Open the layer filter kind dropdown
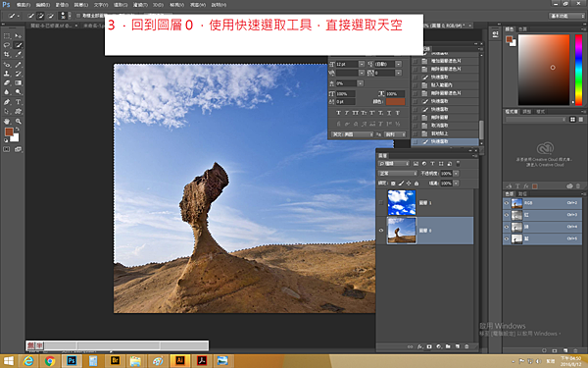The image size is (588, 368). (x=394, y=164)
